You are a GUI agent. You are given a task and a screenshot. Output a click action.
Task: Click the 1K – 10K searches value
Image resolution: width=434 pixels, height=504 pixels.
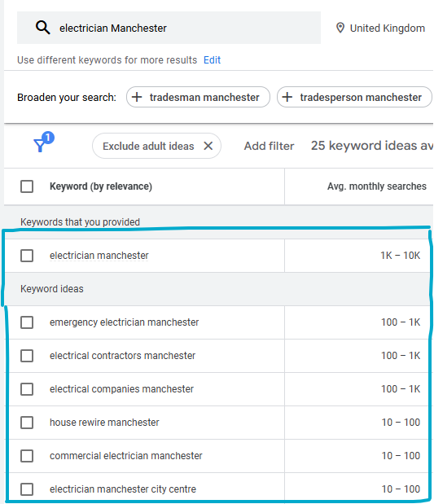point(401,256)
